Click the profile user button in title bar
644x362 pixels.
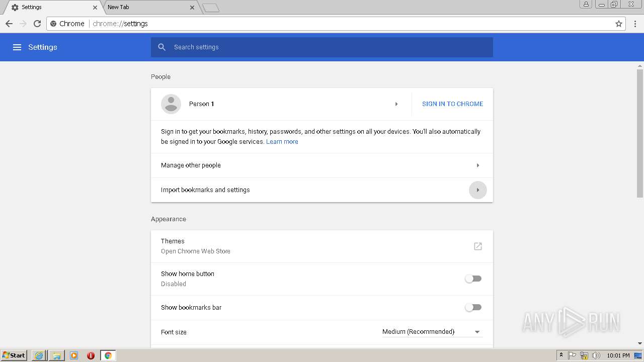(586, 4)
